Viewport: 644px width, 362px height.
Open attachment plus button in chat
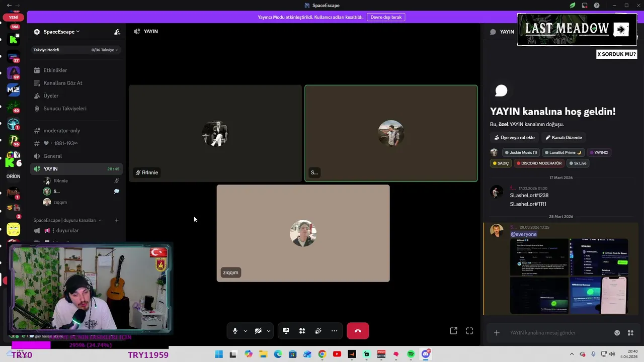(x=497, y=333)
